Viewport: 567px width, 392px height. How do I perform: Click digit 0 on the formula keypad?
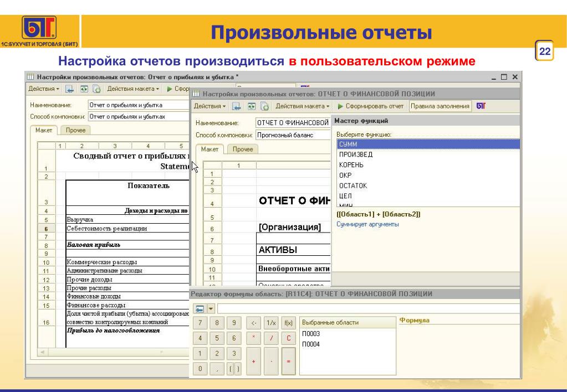point(200,369)
